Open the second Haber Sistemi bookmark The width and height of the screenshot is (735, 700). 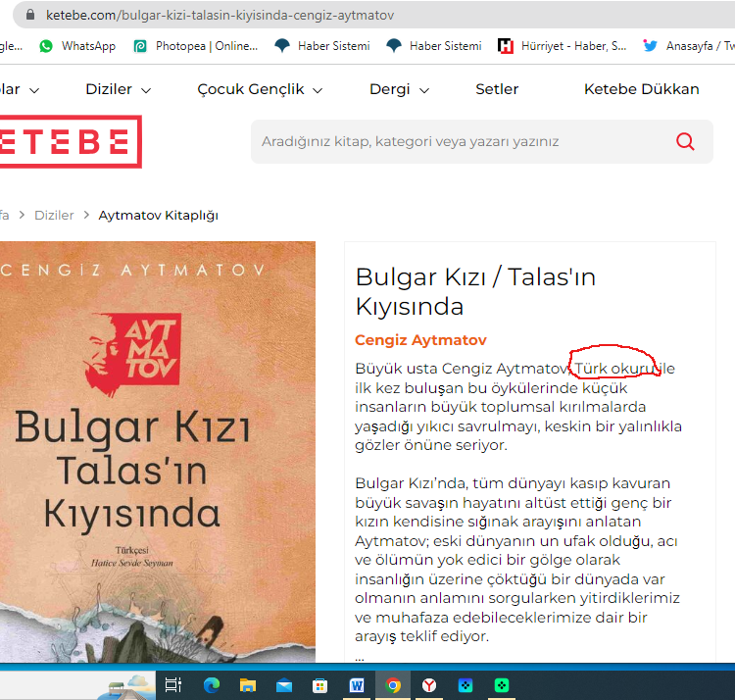(x=433, y=46)
